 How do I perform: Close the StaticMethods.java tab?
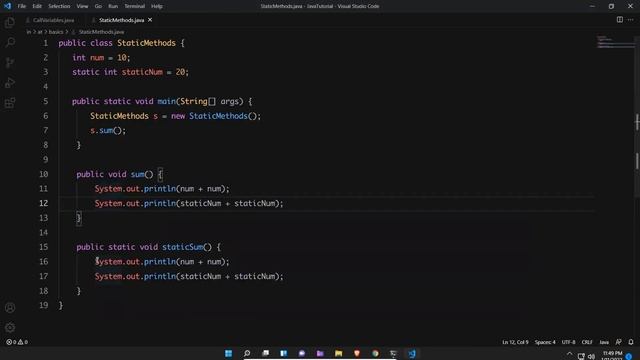click(150, 20)
